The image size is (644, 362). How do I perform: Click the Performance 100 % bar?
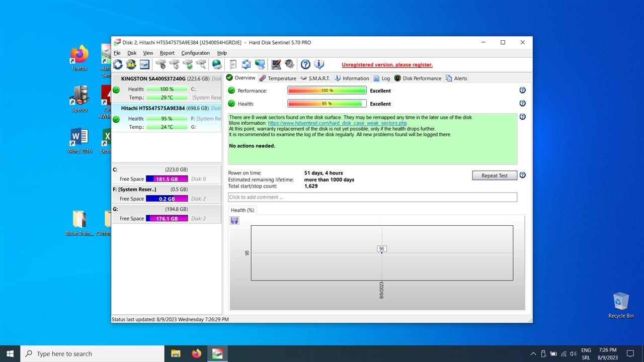pos(327,90)
